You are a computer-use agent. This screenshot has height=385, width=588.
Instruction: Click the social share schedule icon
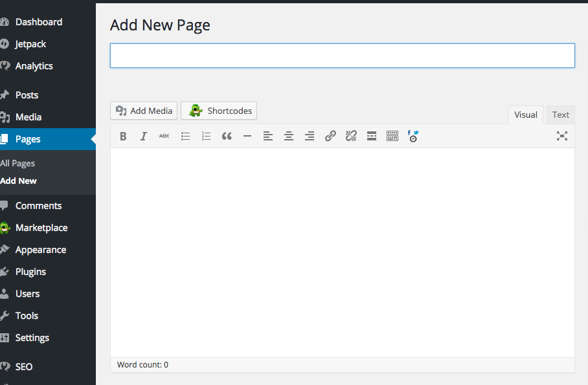click(x=413, y=136)
